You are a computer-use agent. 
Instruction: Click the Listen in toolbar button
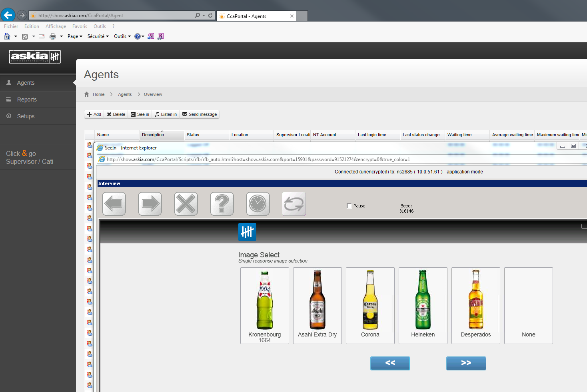pos(166,114)
